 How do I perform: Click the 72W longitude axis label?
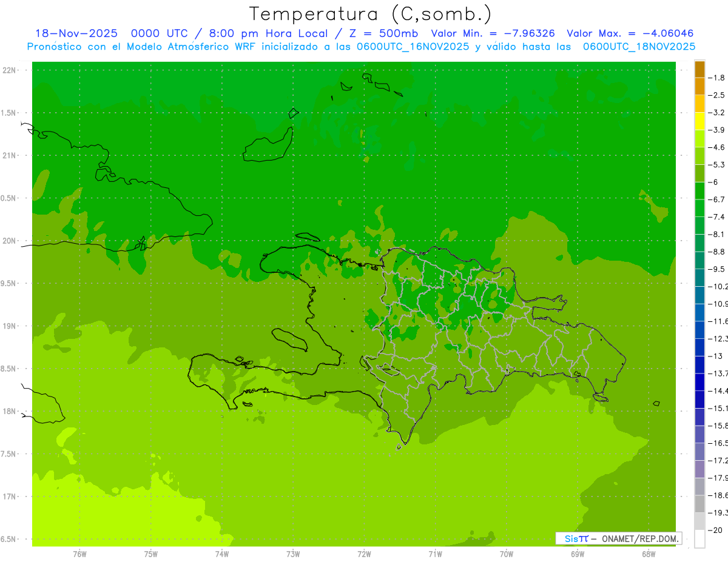[x=364, y=554]
